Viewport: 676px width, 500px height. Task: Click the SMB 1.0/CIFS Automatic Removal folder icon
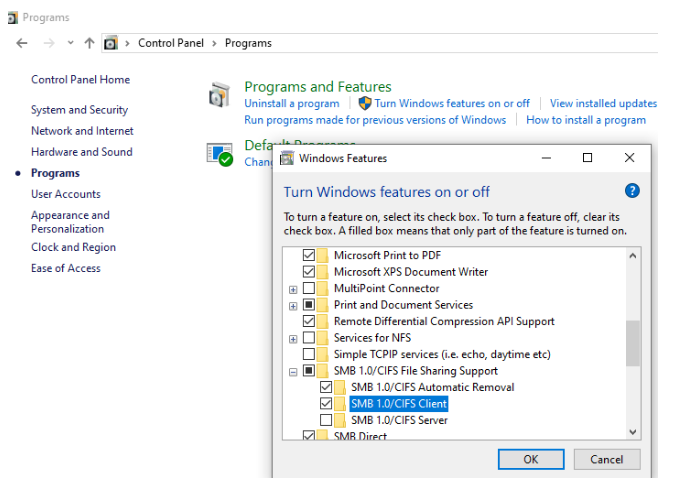point(340,387)
